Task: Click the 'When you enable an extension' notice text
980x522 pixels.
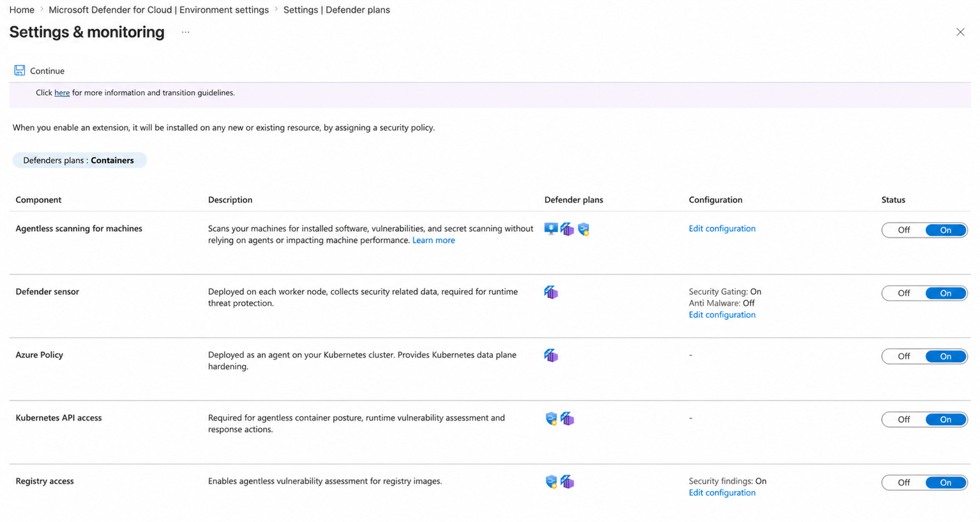Action: pos(223,128)
